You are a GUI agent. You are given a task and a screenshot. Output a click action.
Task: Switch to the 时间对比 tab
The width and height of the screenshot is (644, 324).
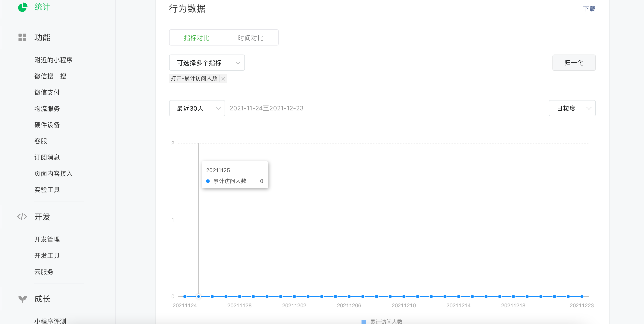pyautogui.click(x=251, y=38)
